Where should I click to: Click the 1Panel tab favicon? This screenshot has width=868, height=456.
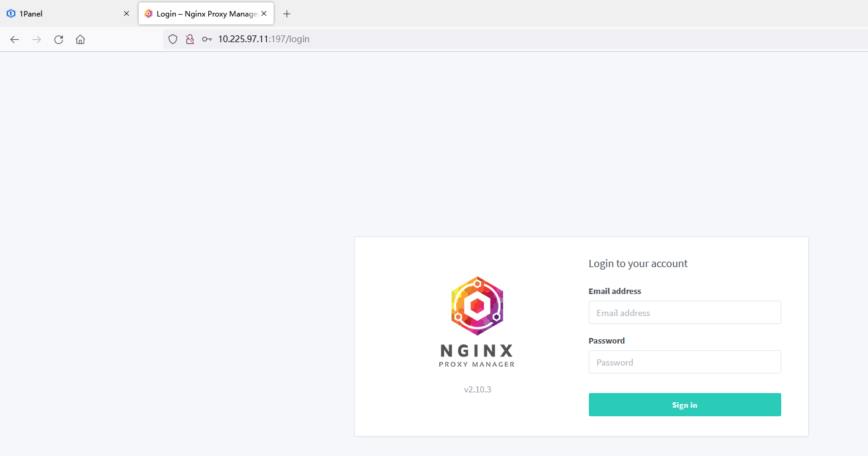pos(11,13)
